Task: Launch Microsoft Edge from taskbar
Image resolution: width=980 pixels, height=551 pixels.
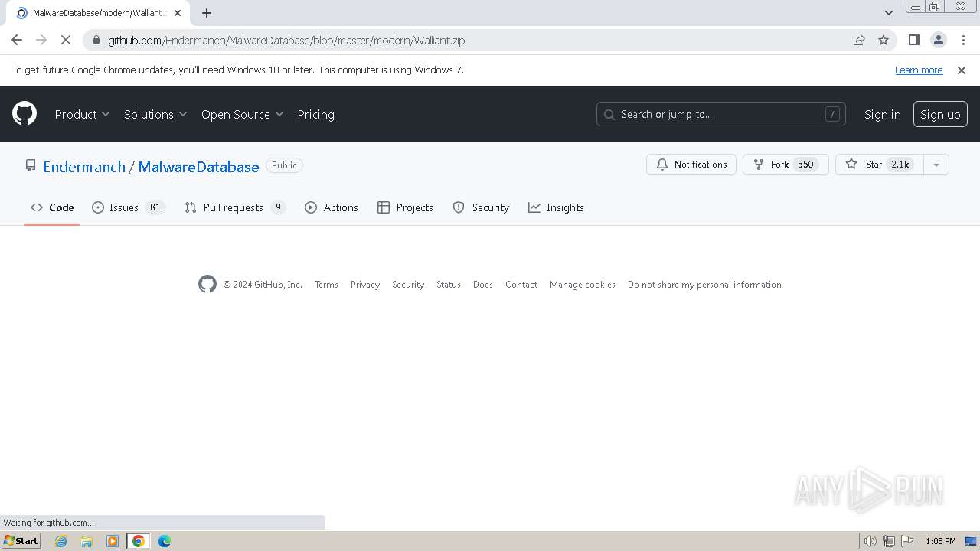Action: pos(165,541)
